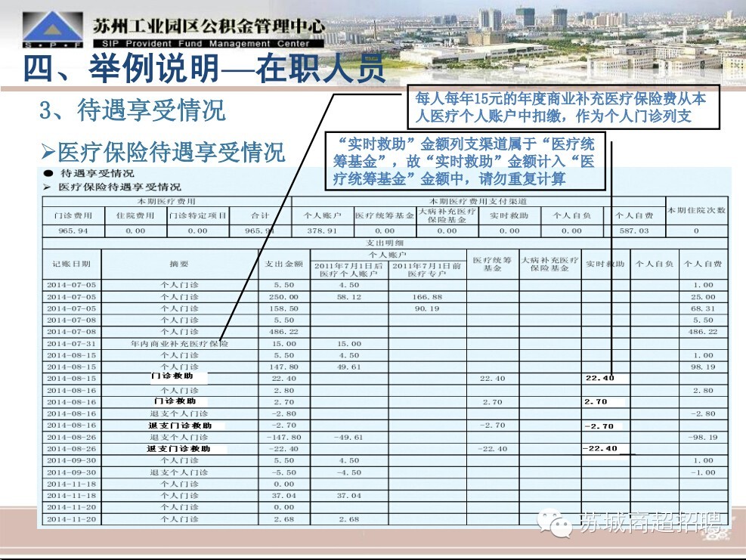Select the -147.80 支出金额 cell
746x560 pixels.
284,438
